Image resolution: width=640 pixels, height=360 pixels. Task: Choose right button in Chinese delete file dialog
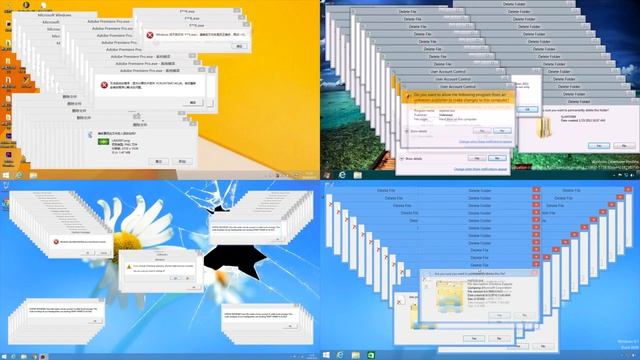(182, 162)
